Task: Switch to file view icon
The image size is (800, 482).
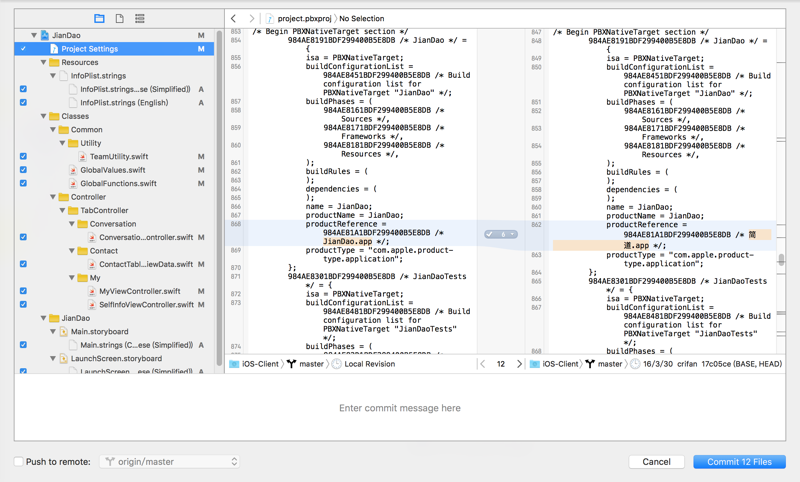Action: pyautogui.click(x=119, y=18)
